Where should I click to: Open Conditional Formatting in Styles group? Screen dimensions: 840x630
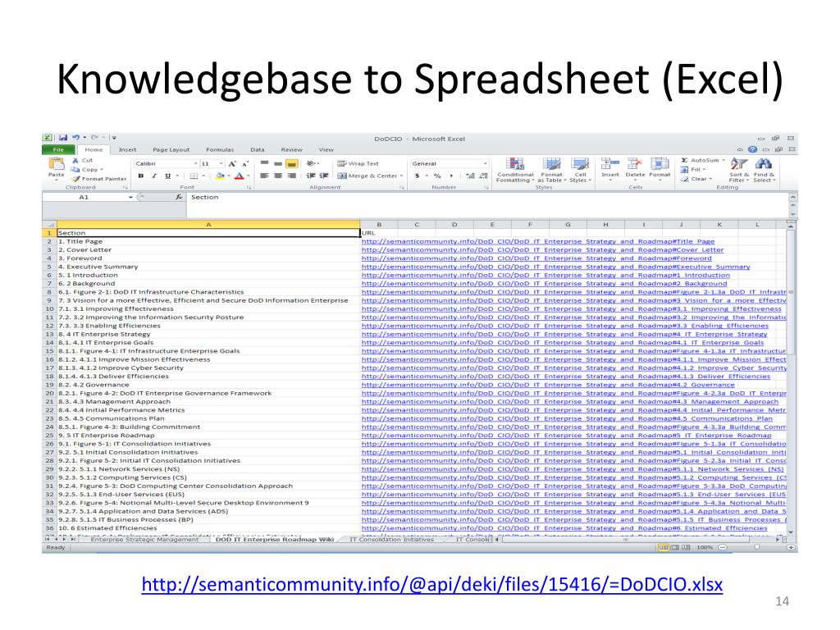click(x=515, y=170)
